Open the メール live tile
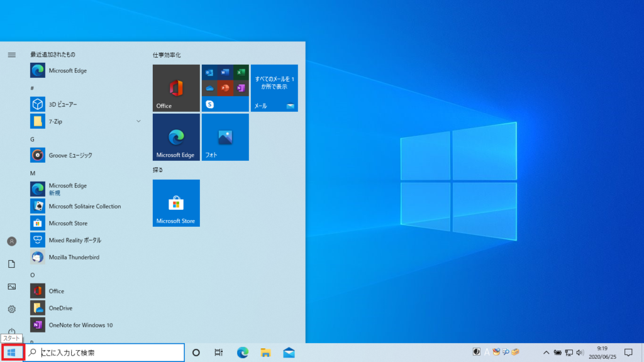 point(274,88)
